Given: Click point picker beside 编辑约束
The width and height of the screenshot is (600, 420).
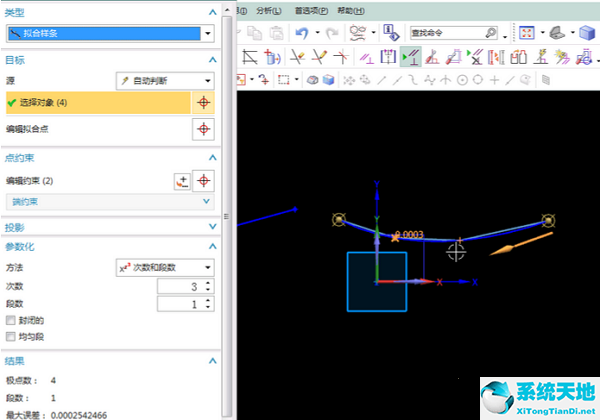Looking at the screenshot, I should (203, 181).
